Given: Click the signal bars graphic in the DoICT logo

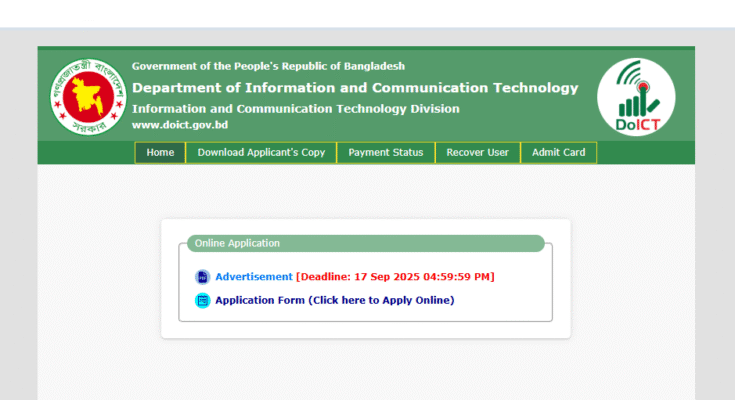Looking at the screenshot, I should [x=634, y=96].
